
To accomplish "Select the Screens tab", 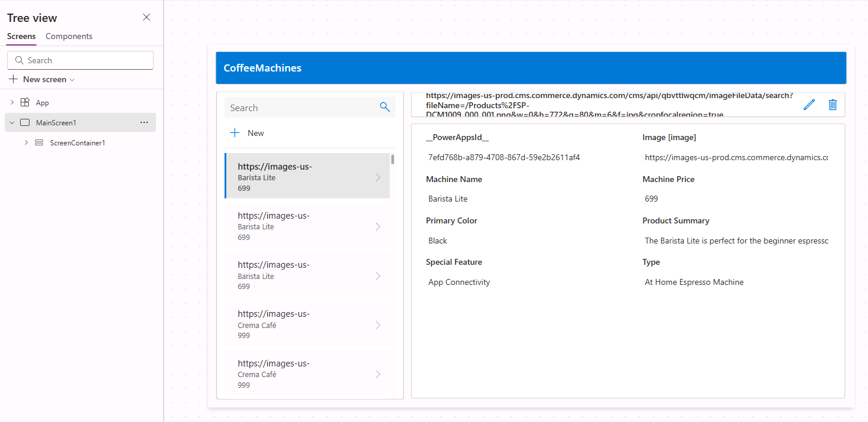I will (x=21, y=36).
